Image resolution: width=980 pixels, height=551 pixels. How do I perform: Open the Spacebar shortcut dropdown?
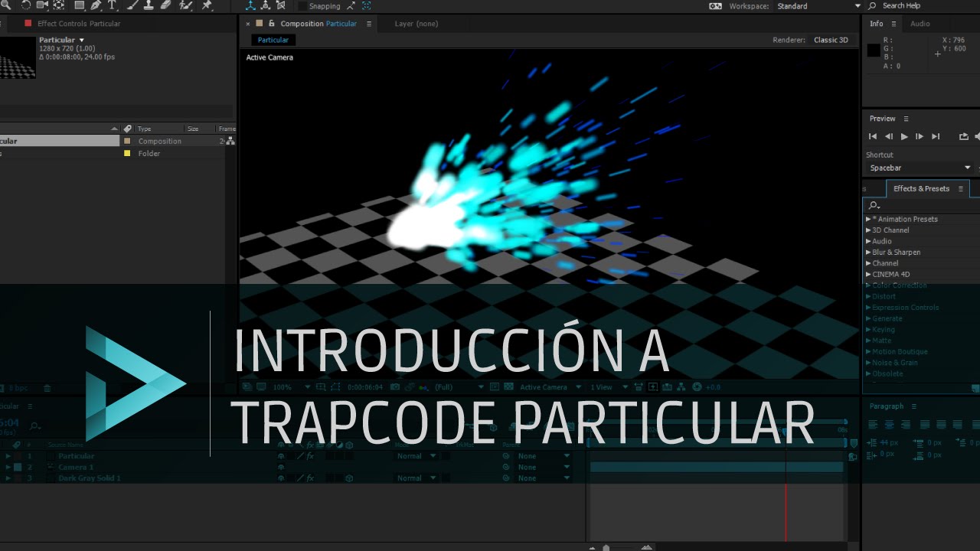[x=920, y=168]
